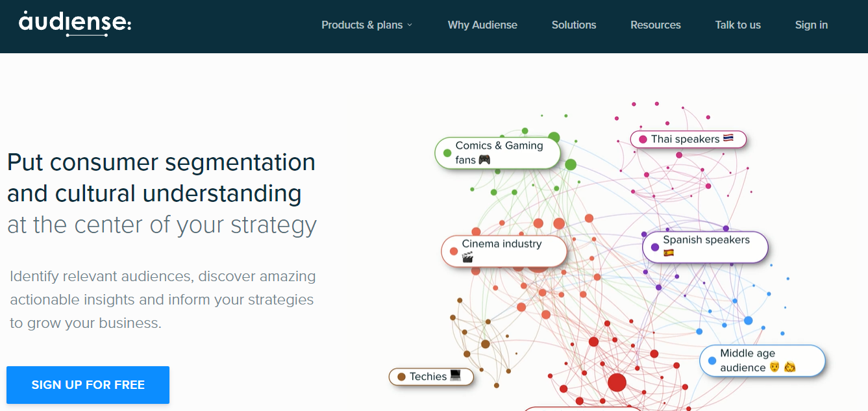
Task: Open the Why Audiense page
Action: [x=482, y=25]
